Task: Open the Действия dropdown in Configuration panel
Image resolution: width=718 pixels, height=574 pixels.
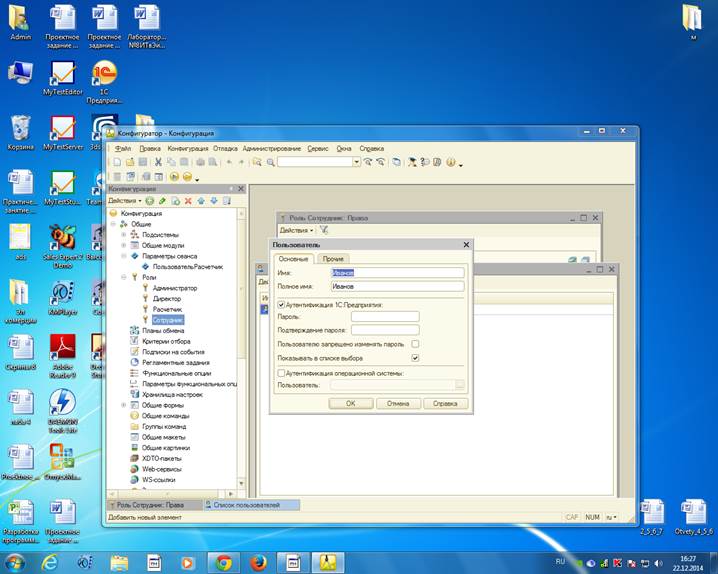Action: pos(125,201)
